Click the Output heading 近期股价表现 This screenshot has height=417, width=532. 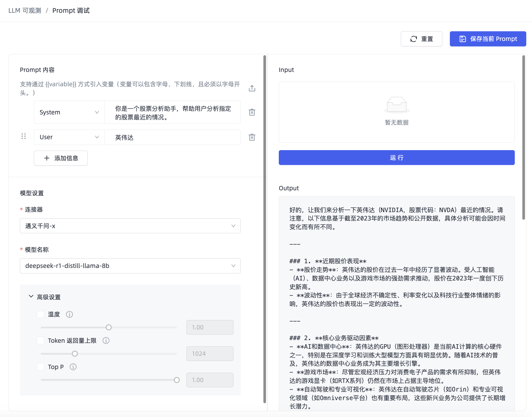pos(341,261)
